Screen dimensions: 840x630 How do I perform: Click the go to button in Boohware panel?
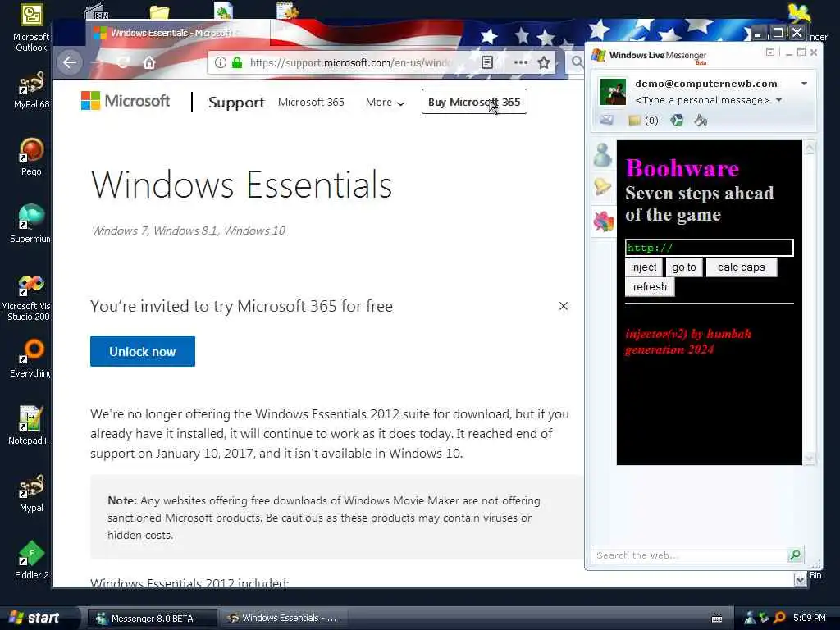coord(683,267)
